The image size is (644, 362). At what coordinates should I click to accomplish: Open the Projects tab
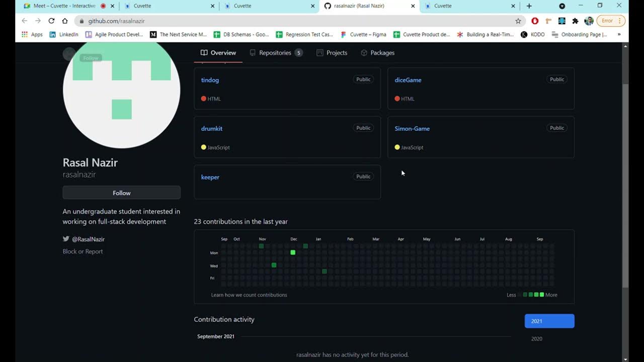[332, 53]
